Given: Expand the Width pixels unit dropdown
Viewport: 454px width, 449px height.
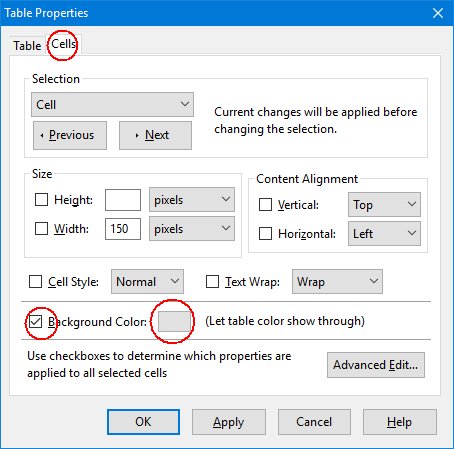Looking at the screenshot, I should pyautogui.click(x=192, y=229).
